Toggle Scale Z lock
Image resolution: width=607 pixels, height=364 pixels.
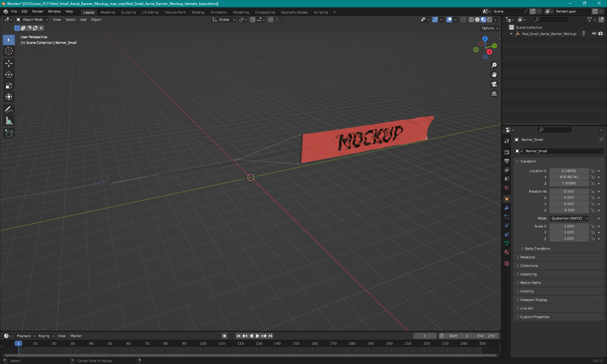pos(593,239)
